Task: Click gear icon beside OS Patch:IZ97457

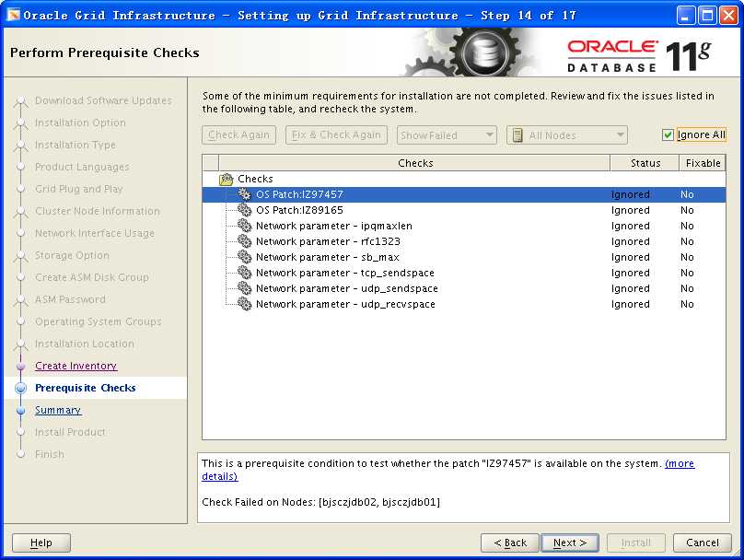Action: tap(244, 194)
